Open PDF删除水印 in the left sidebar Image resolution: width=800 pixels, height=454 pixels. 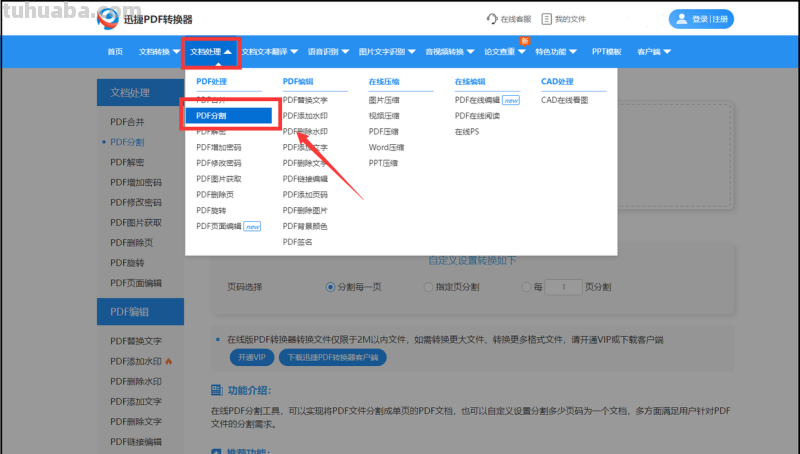click(136, 382)
